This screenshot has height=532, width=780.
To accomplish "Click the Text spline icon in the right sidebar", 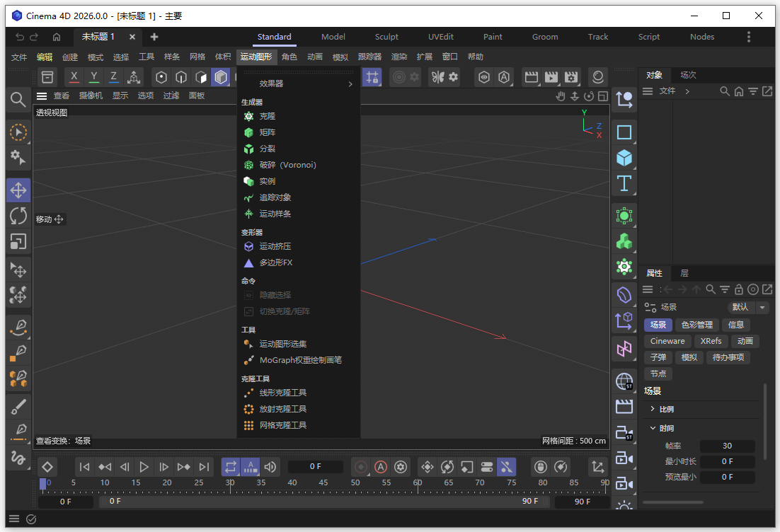I will (x=624, y=183).
